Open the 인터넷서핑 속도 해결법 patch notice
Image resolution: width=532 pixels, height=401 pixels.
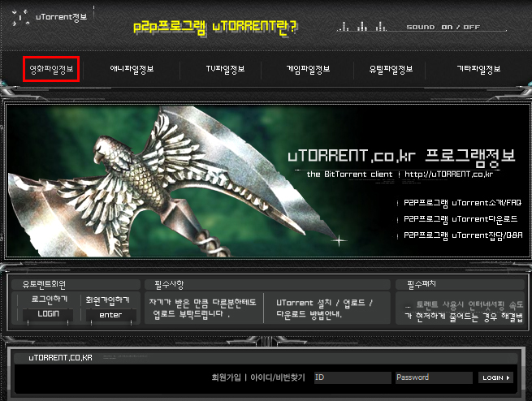[464, 311]
